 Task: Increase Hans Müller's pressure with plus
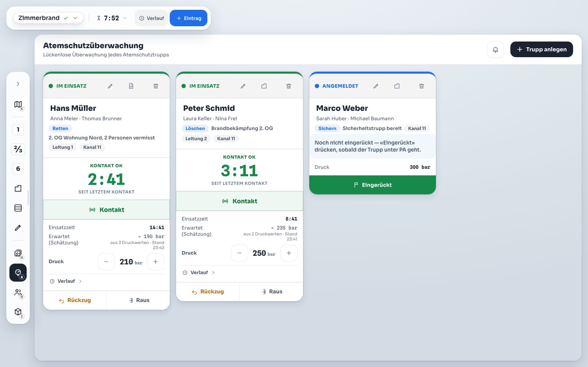click(x=156, y=262)
